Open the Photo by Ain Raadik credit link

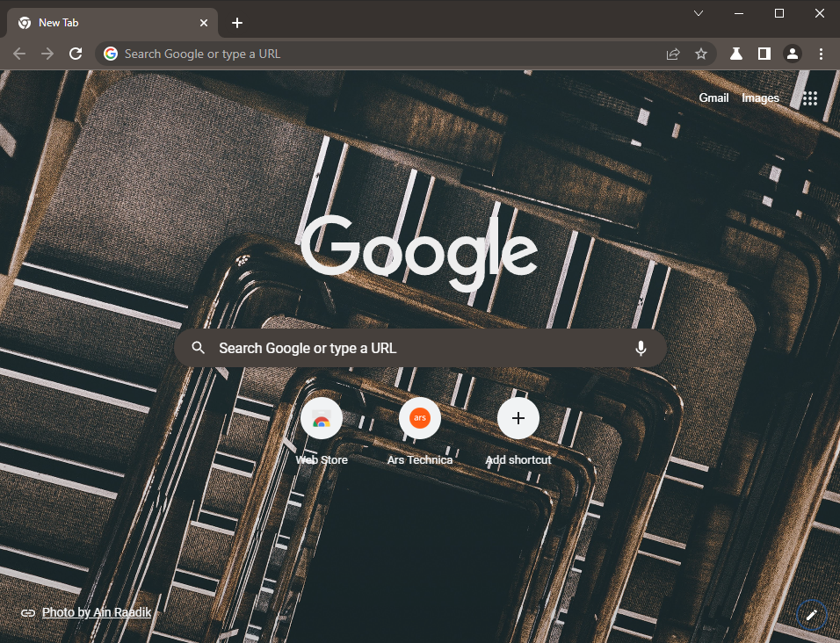click(x=97, y=612)
